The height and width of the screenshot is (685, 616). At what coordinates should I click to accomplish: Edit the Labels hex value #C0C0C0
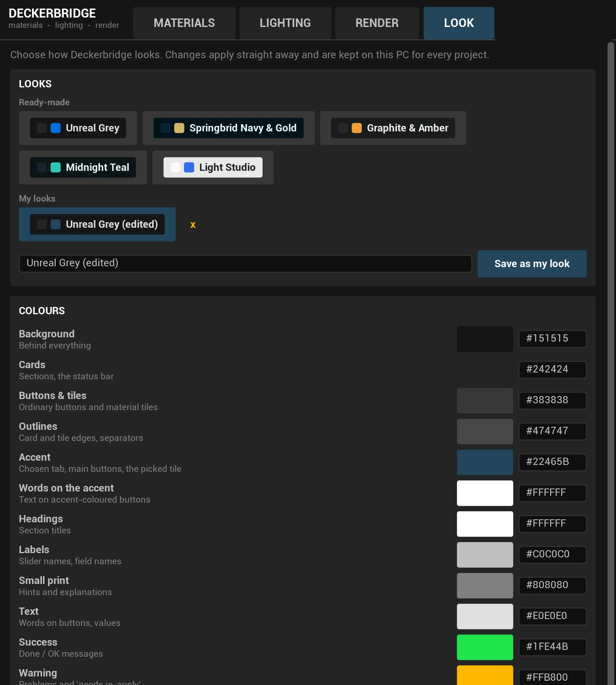552,554
